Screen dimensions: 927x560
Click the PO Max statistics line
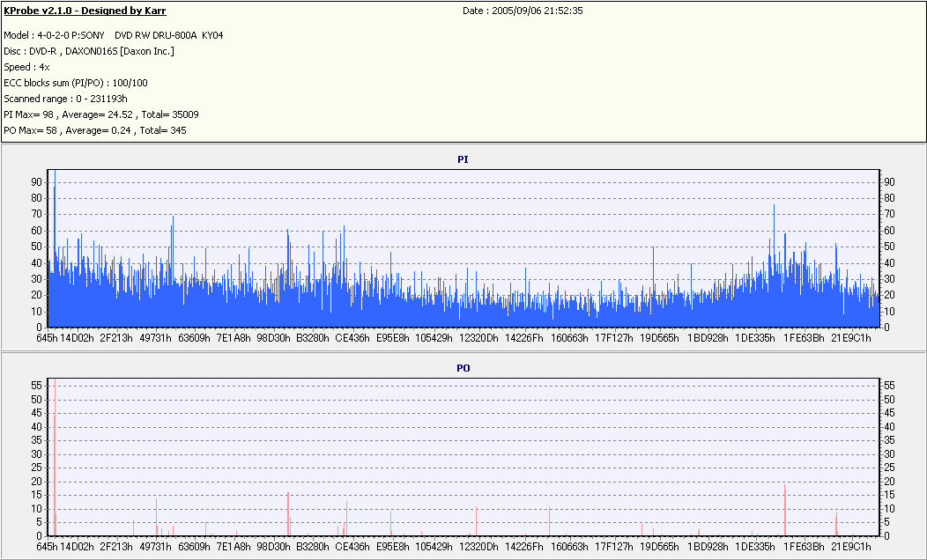pos(95,130)
